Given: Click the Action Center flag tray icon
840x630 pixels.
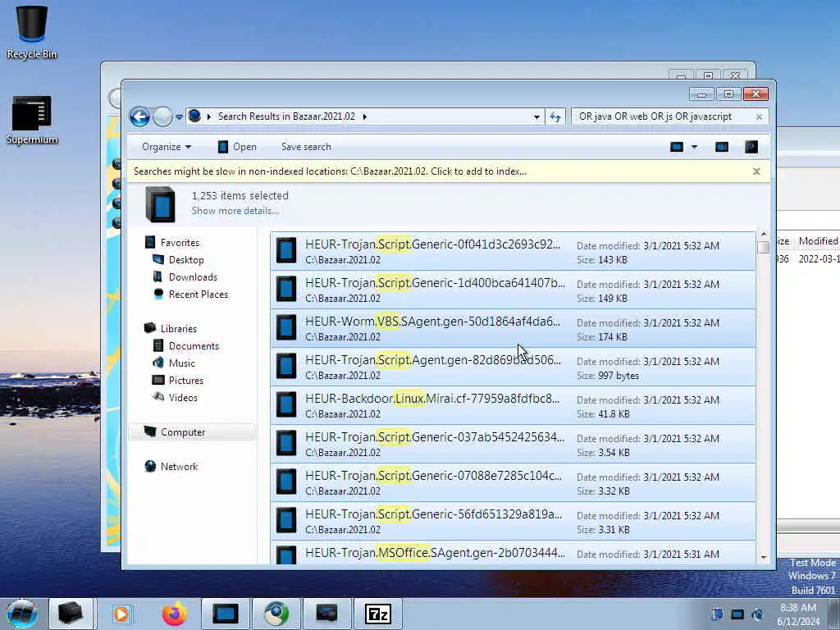Looking at the screenshot, I should pos(717,614).
